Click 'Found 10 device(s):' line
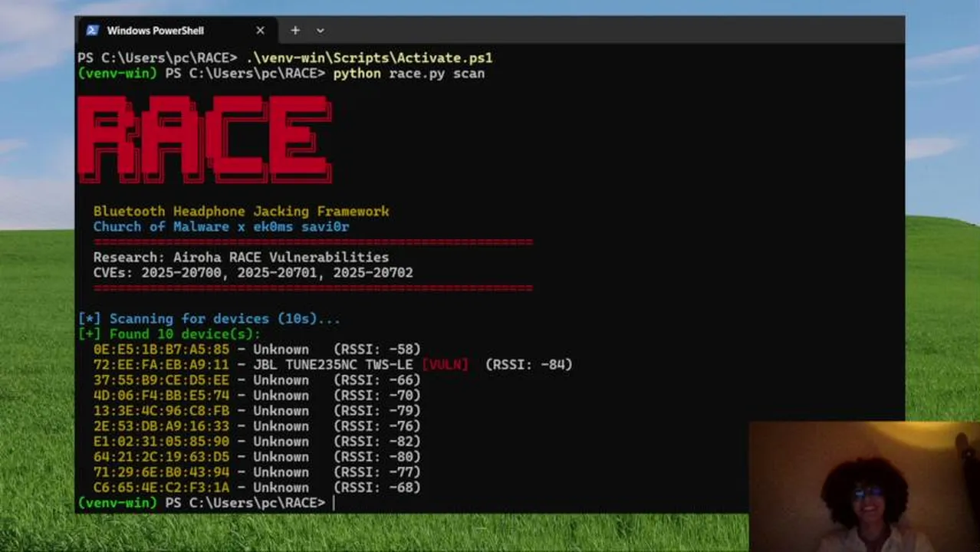This screenshot has width=980, height=552. coord(169,333)
